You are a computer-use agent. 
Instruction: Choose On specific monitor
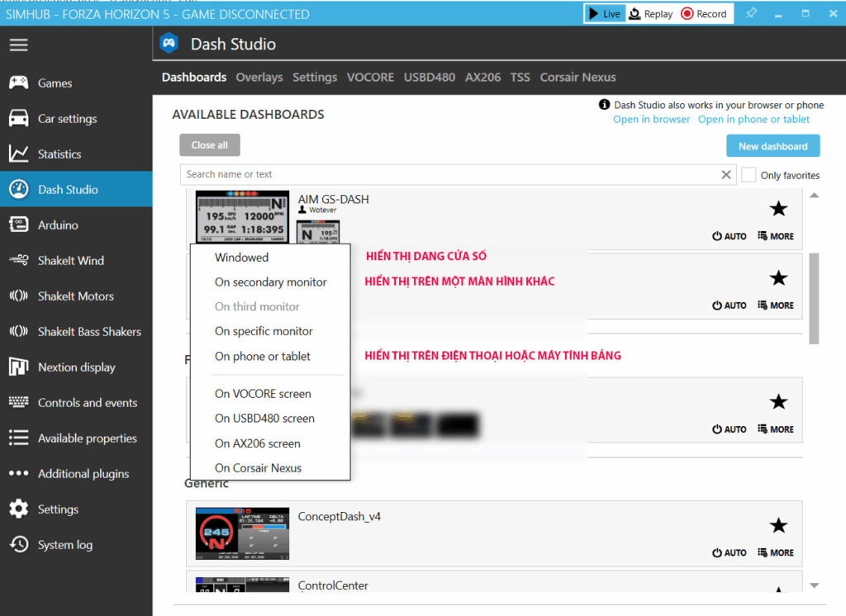point(270,331)
